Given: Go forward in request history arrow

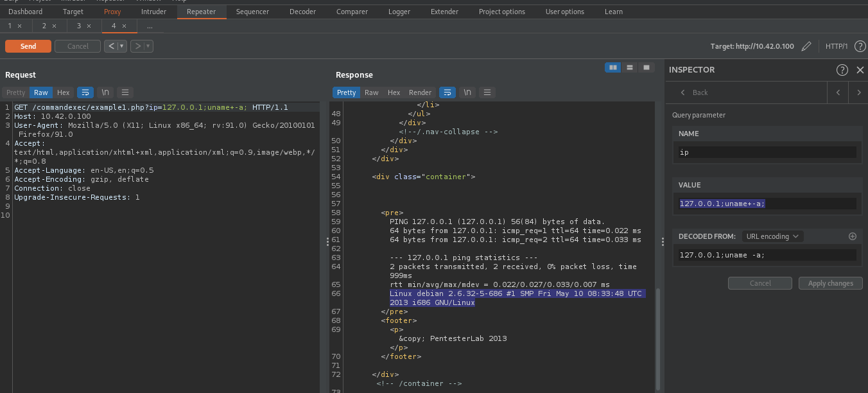Looking at the screenshot, I should point(137,46).
